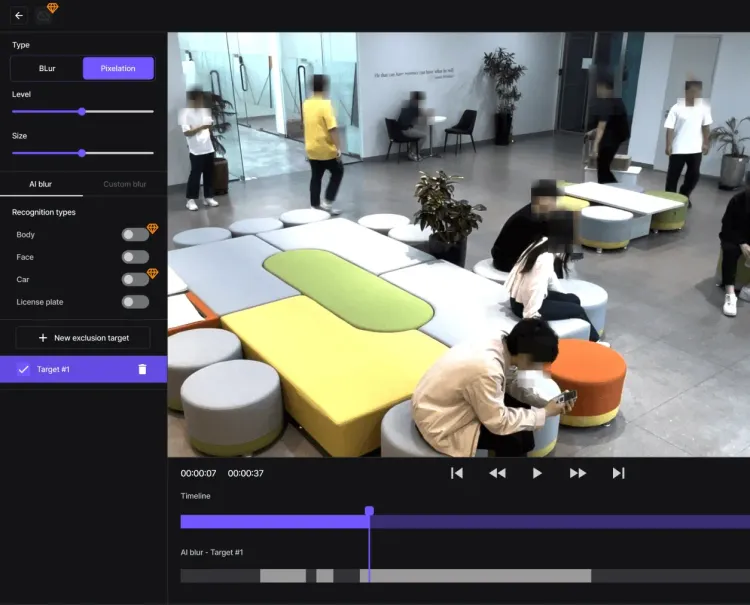Switch to the Custom blur tab
Viewport: 750px width, 605px height.
pyautogui.click(x=125, y=184)
